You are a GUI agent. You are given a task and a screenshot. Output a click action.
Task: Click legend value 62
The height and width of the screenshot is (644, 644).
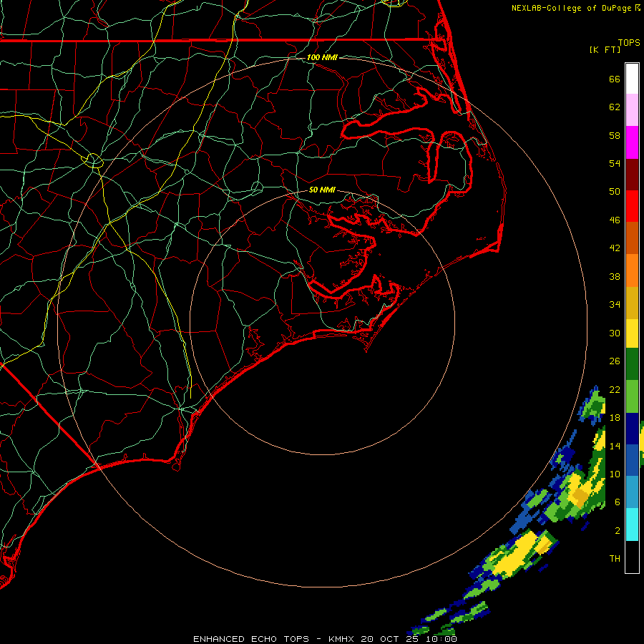coord(615,107)
